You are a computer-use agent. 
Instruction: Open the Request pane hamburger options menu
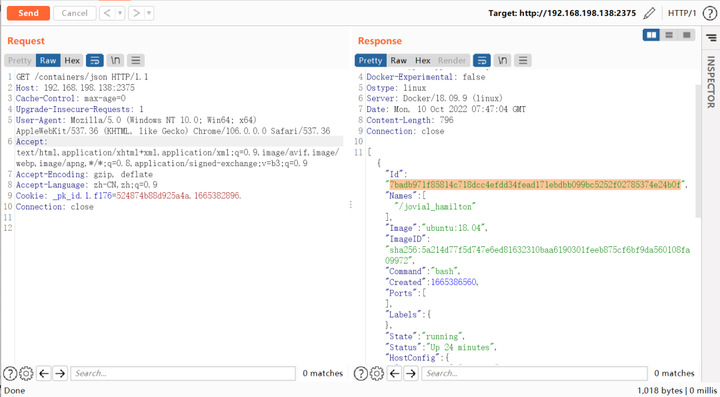(x=135, y=60)
